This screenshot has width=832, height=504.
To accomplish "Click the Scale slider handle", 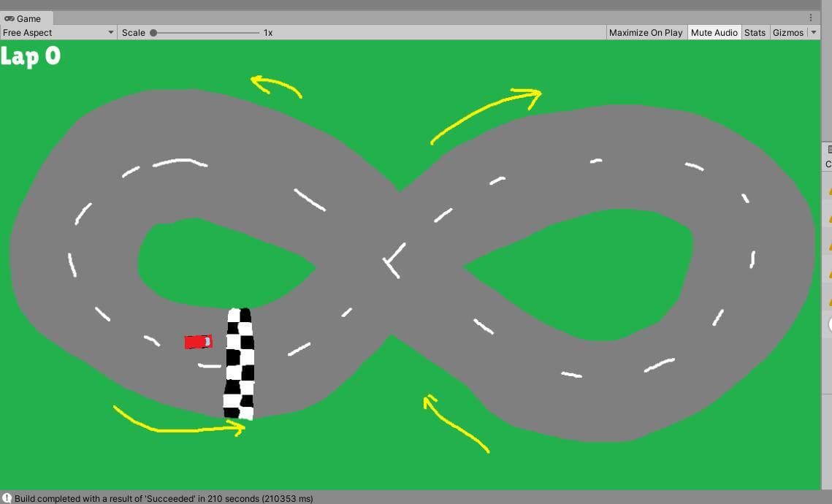I will coord(153,32).
